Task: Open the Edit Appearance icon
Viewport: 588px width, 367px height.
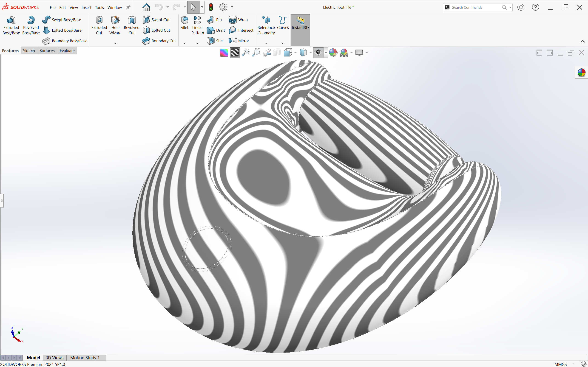Action: 333,52
